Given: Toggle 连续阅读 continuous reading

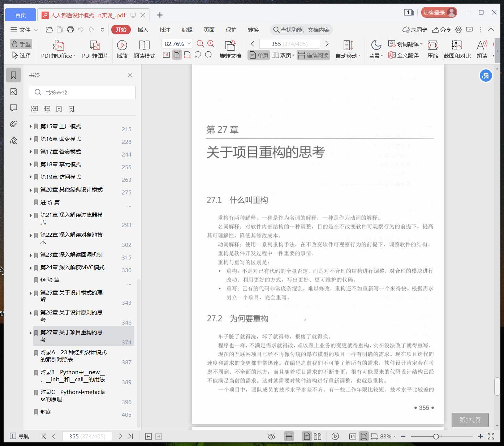Looking at the screenshot, I should click(x=313, y=55).
